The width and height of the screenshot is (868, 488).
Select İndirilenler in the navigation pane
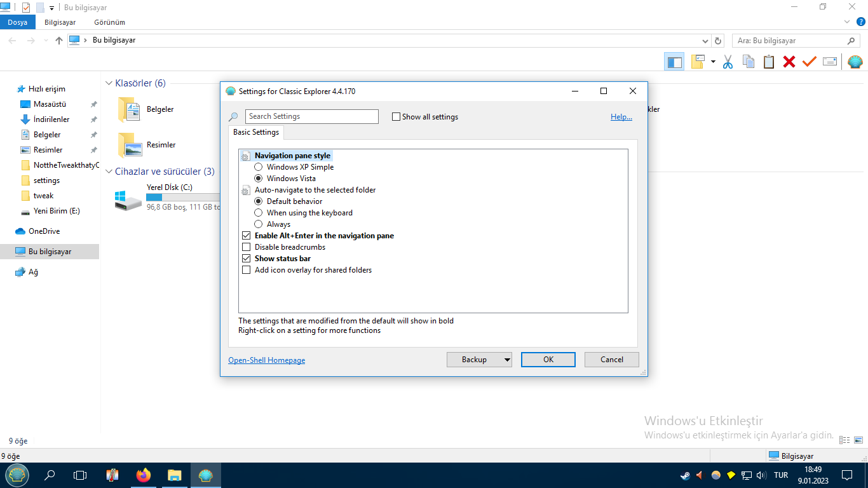point(51,119)
